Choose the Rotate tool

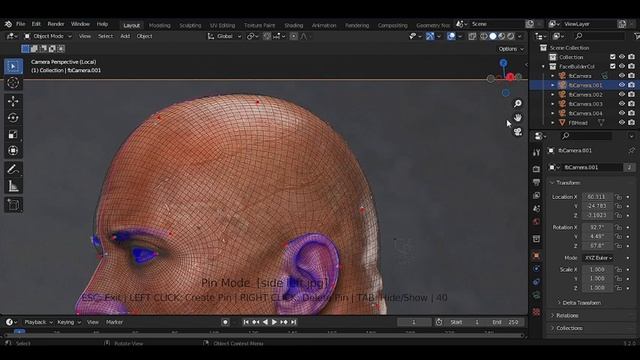pyautogui.click(x=13, y=118)
